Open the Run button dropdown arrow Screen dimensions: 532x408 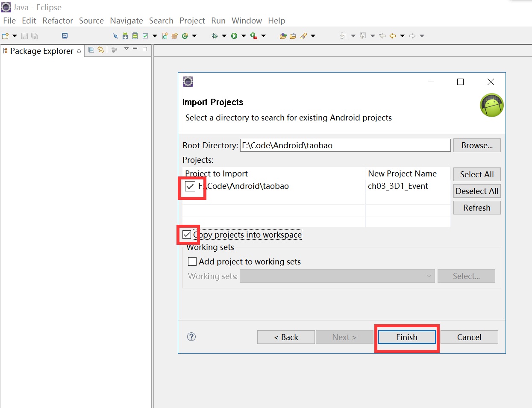243,36
